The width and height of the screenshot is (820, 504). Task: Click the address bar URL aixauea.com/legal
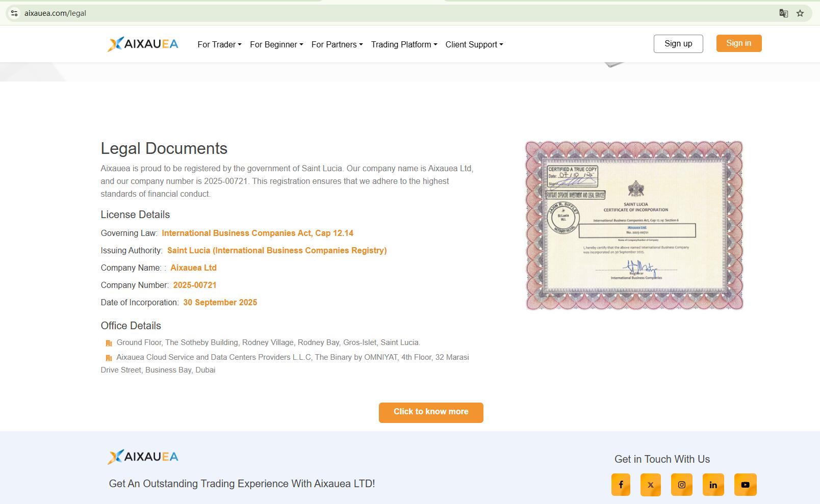tap(55, 13)
